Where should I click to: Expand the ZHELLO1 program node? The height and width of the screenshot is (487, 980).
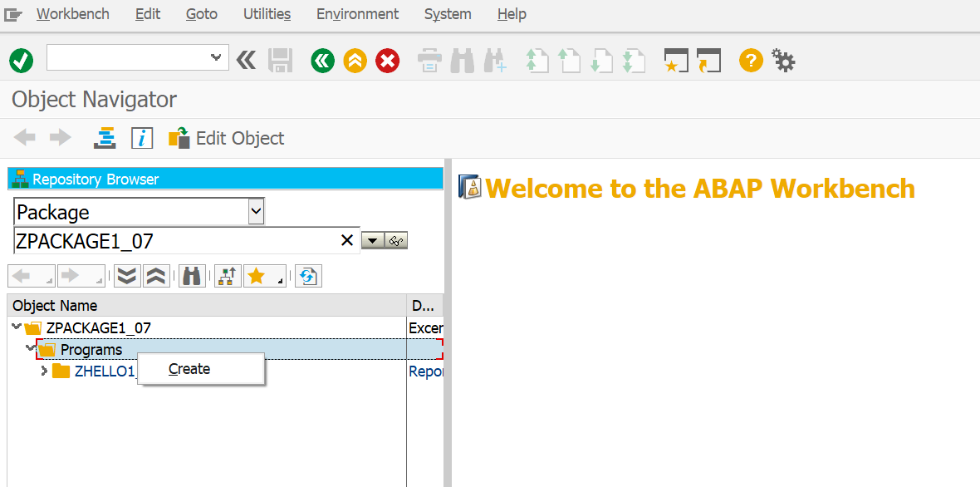[x=44, y=371]
